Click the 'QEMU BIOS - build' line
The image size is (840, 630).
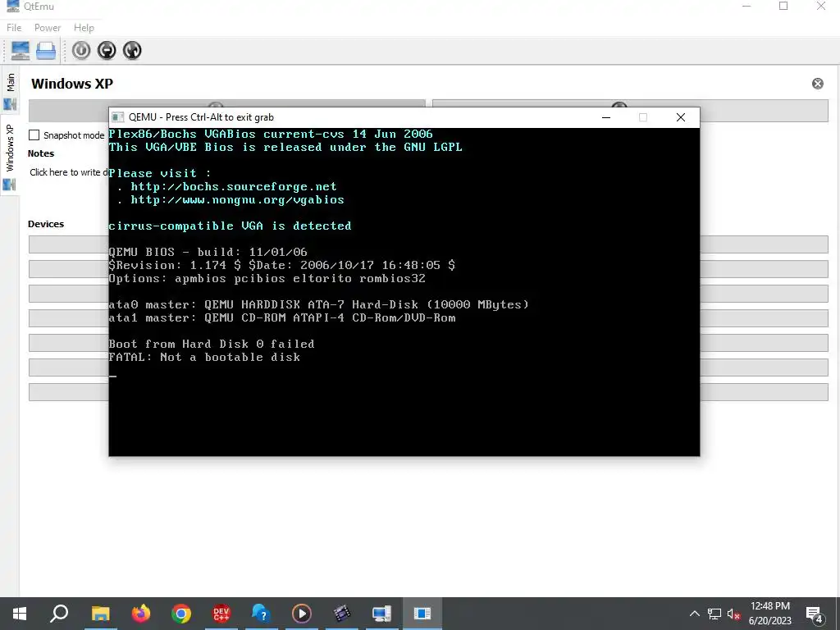point(208,252)
